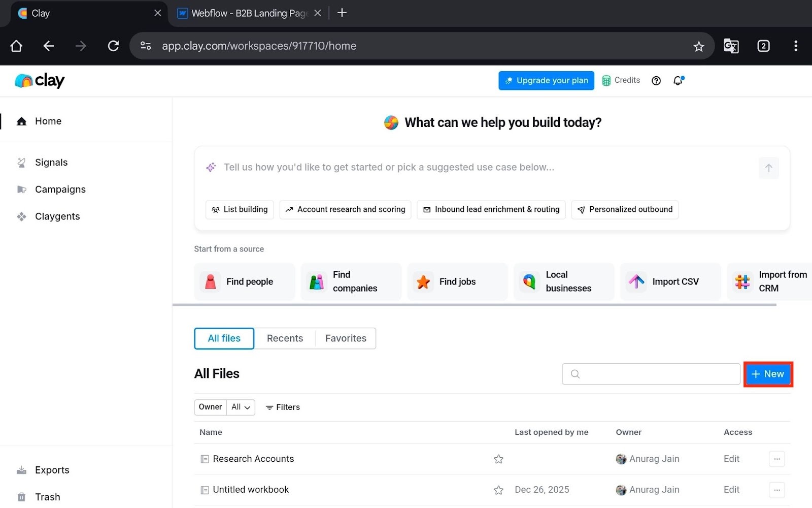This screenshot has width=812, height=508.
Task: Click the Last opened by me header
Action: (x=551, y=432)
